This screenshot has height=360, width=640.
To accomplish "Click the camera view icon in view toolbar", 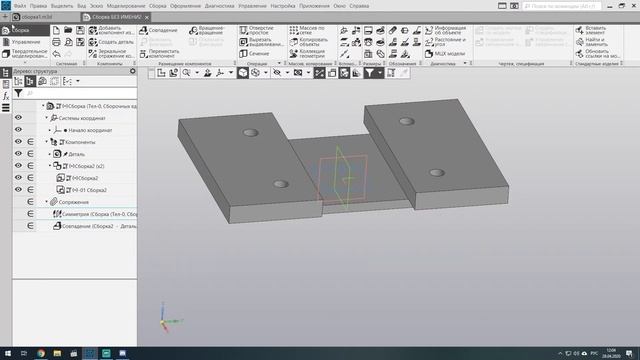I will click(x=298, y=73).
